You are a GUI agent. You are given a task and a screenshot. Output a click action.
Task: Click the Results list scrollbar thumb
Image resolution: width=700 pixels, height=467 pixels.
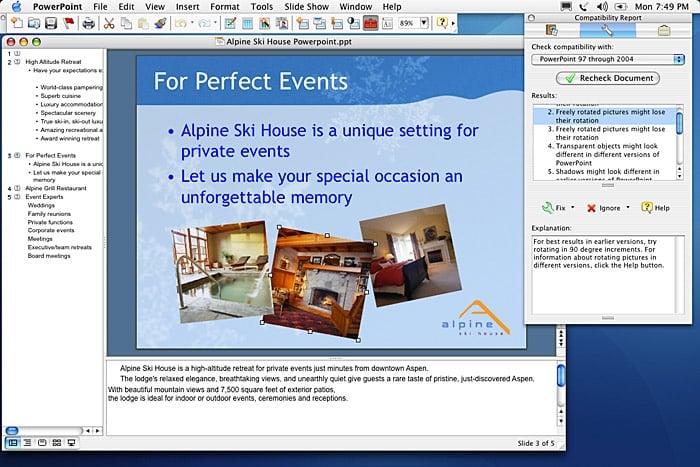coord(679,123)
